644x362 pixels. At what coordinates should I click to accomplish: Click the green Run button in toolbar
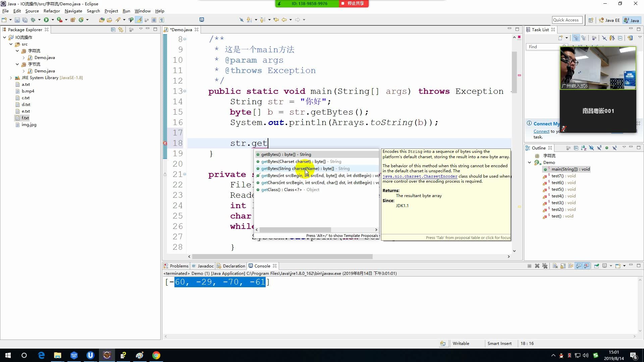(46, 20)
